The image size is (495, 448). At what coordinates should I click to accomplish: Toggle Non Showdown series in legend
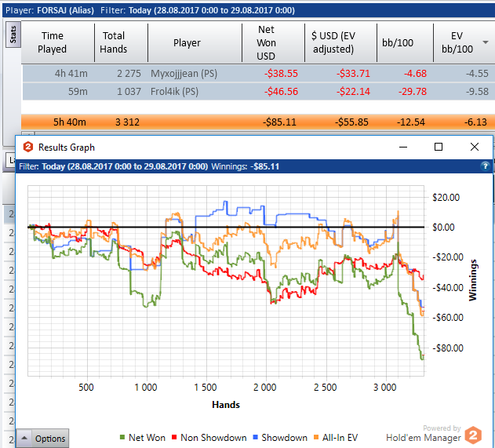coord(209,438)
